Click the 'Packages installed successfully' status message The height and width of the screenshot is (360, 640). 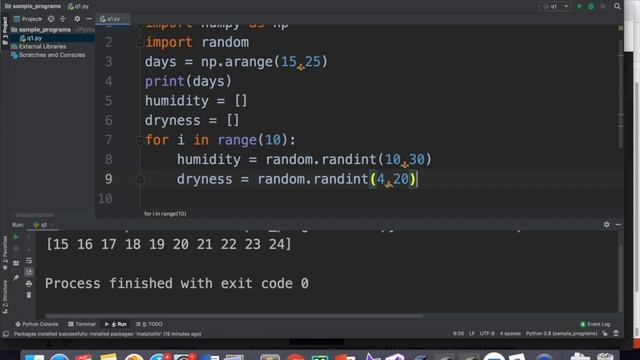pos(107,334)
